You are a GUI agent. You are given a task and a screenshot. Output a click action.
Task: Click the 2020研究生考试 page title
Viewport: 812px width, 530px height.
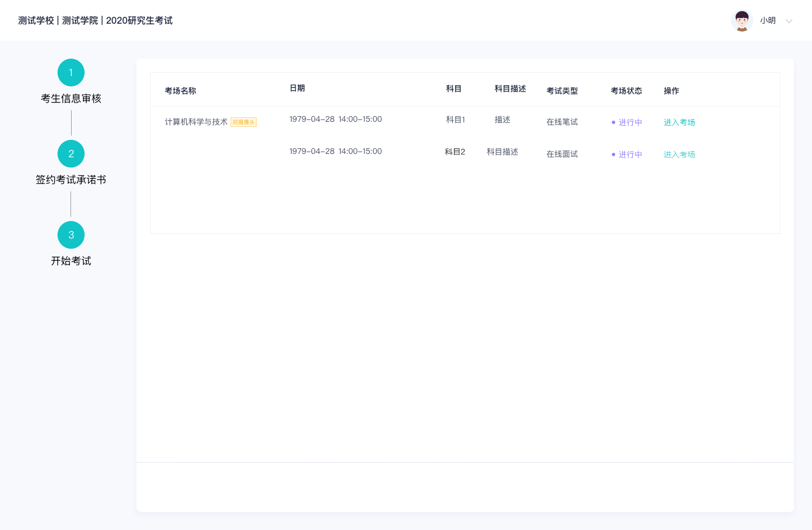click(139, 21)
